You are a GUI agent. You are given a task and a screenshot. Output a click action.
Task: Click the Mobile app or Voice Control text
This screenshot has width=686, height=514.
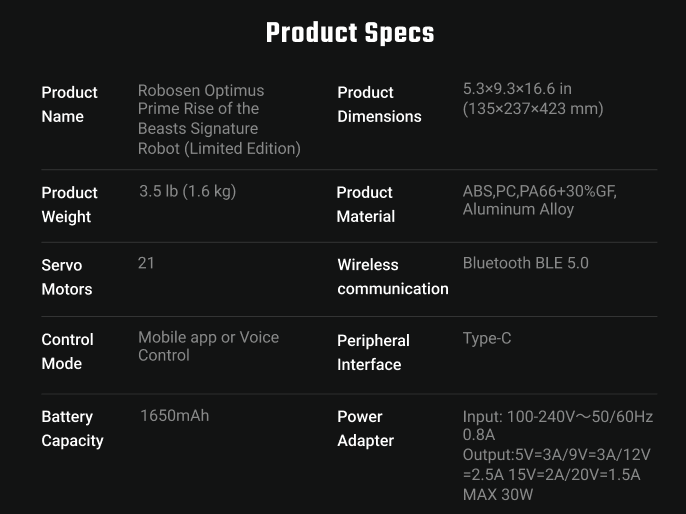click(x=208, y=346)
